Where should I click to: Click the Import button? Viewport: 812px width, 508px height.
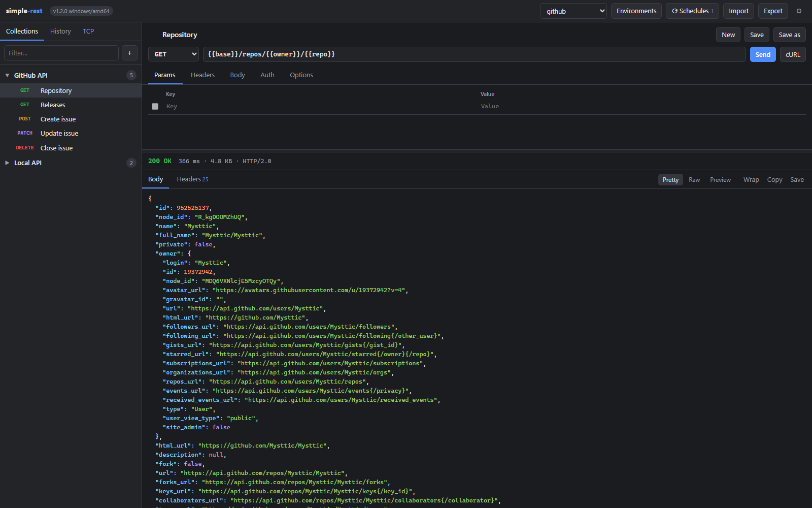tap(738, 11)
